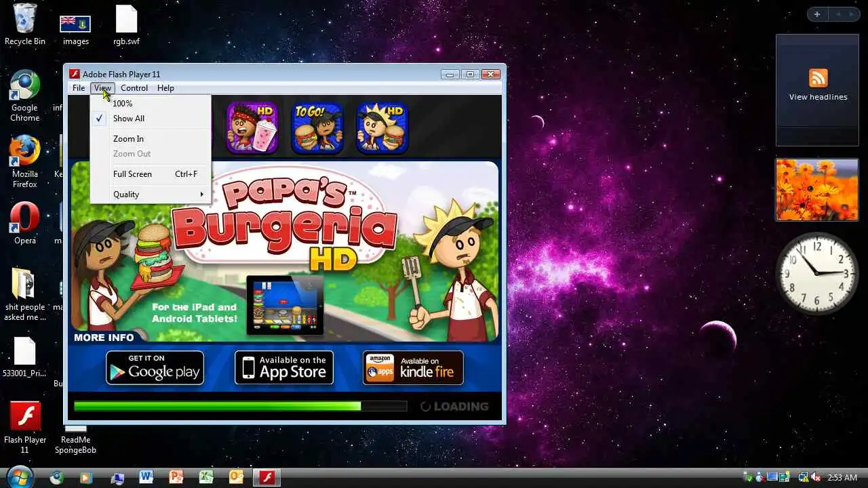Open the images desktop file

tap(76, 29)
